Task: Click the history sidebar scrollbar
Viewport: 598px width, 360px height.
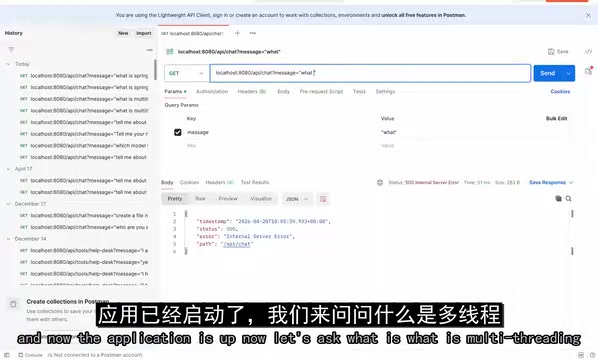Action: coord(155,69)
